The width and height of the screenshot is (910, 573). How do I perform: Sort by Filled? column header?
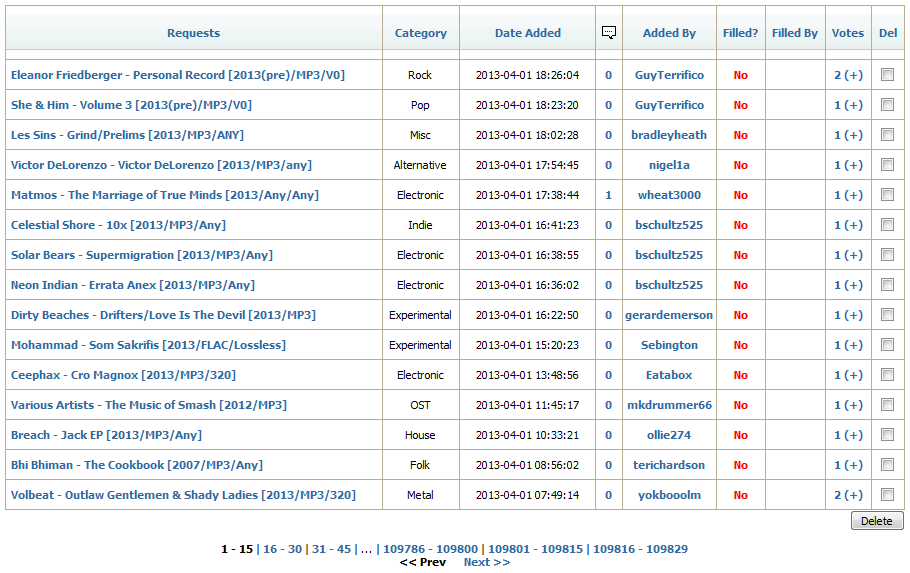pyautogui.click(x=741, y=33)
